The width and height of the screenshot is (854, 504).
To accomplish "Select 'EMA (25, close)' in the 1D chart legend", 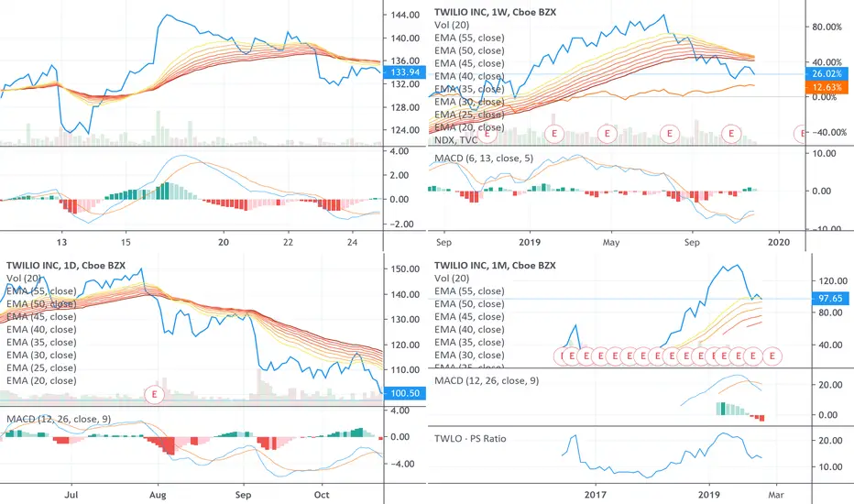I will 41,367.
